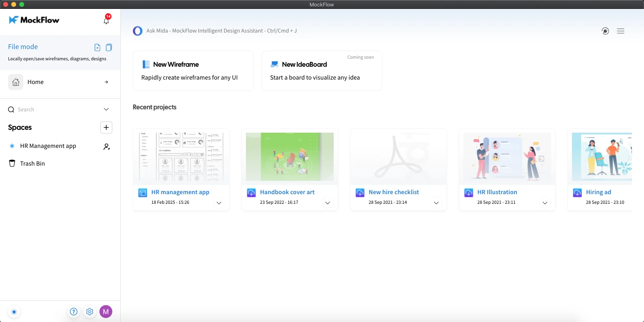644x322 pixels.
Task: Open Handbook cover art project title
Action: coord(287,192)
